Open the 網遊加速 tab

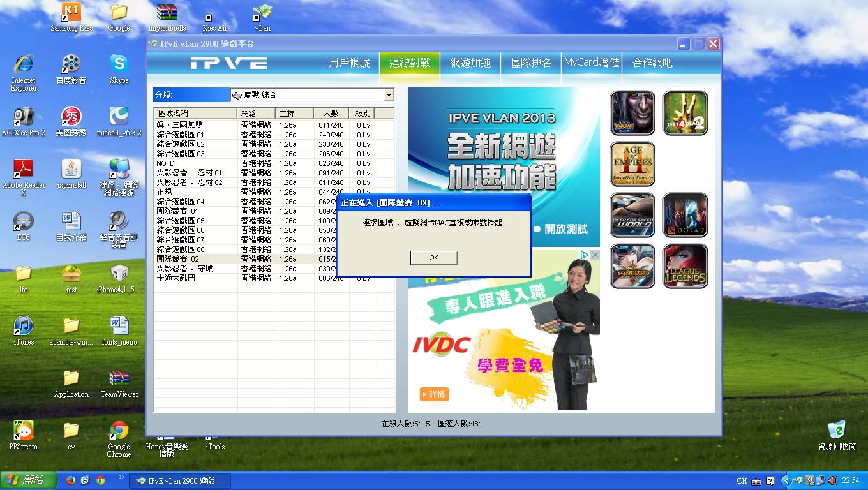(x=470, y=63)
